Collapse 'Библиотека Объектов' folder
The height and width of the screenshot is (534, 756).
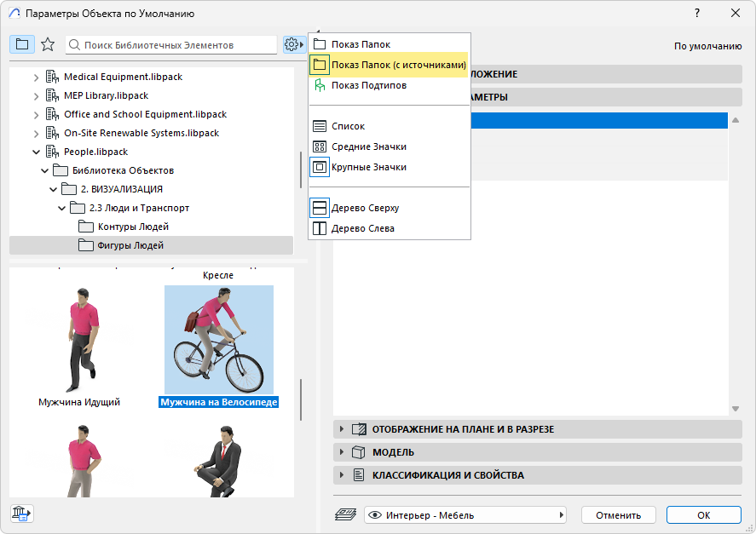(45, 170)
